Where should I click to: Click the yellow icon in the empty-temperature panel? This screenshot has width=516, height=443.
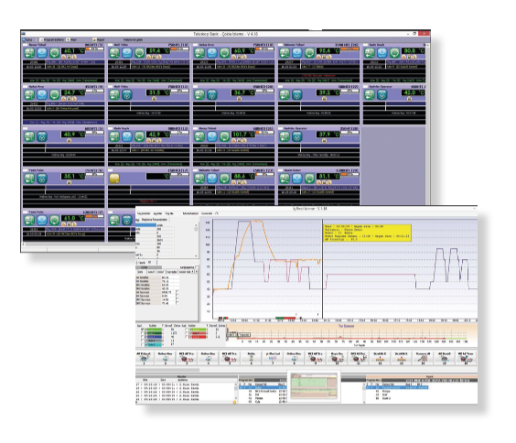[115, 178]
